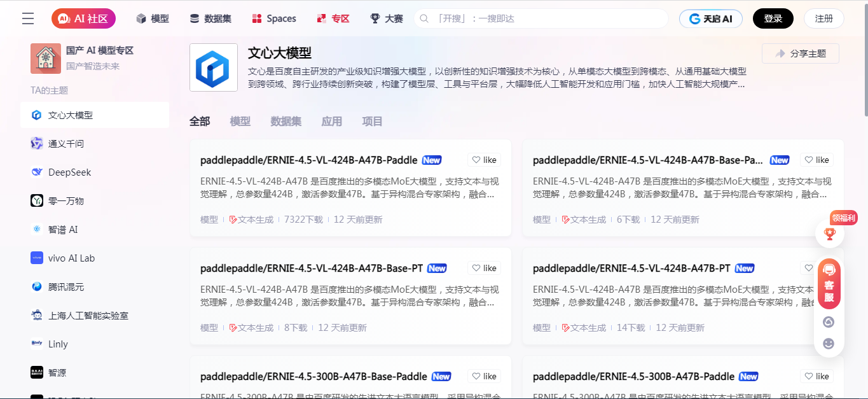Select 通义千问 in the sidebar
The height and width of the screenshot is (399, 868).
tap(95, 144)
